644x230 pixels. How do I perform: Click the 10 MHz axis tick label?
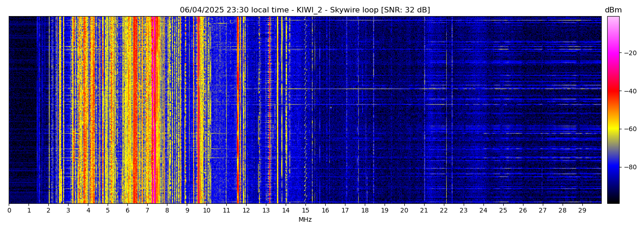[207, 211]
